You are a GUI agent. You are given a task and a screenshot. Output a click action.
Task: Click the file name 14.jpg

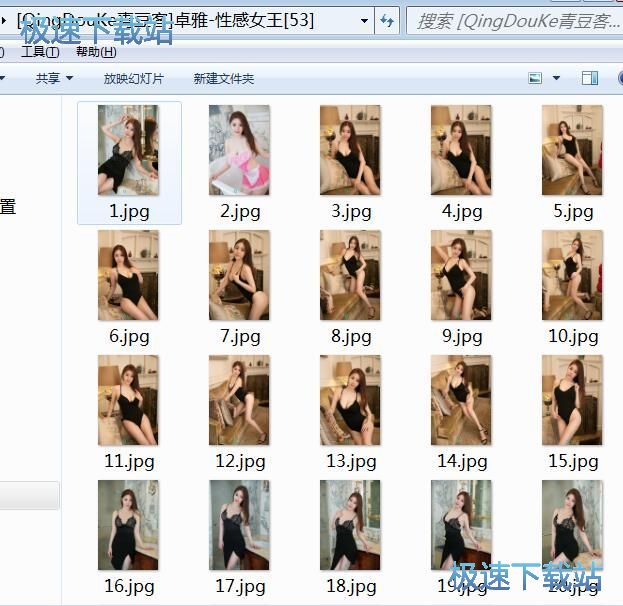click(x=462, y=462)
